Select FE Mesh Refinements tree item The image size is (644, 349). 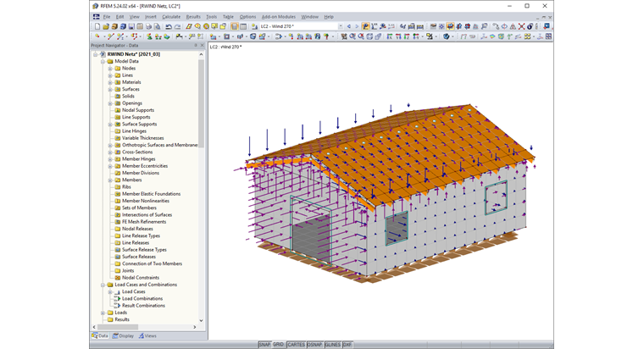144,222
